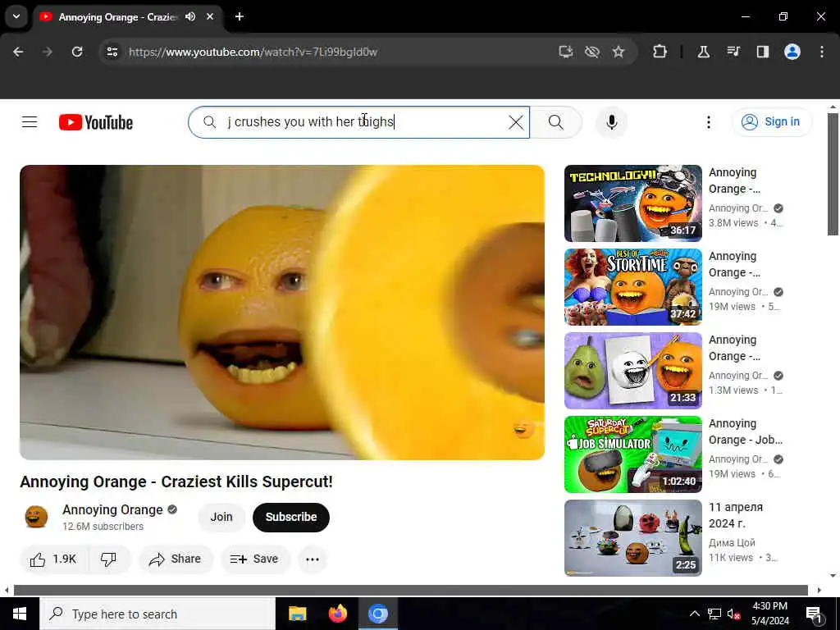The image size is (840, 630).
Task: Open the Best of Storytime 37:42 thumbnail
Action: point(632,286)
